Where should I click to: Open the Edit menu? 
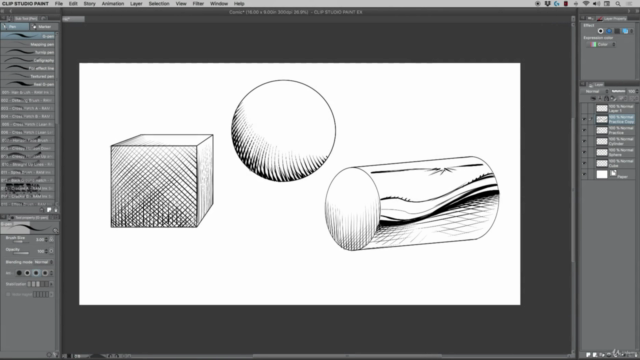click(x=73, y=4)
